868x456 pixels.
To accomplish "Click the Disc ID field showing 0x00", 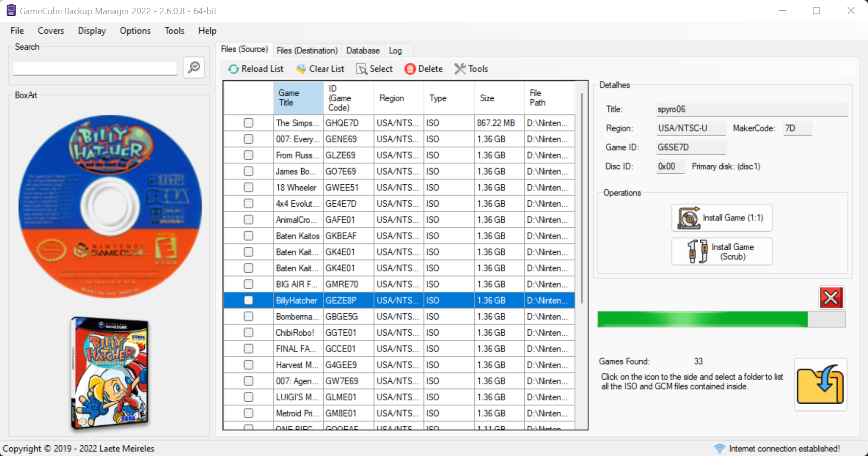I will point(670,166).
